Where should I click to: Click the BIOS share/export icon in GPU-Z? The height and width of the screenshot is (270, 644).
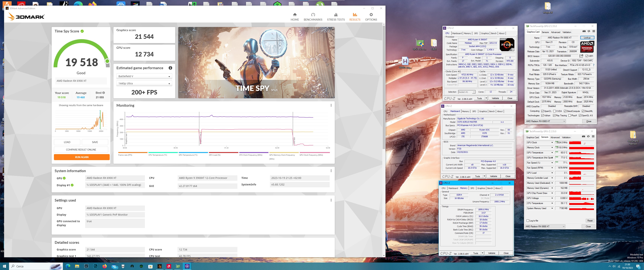pyautogui.click(x=581, y=56)
